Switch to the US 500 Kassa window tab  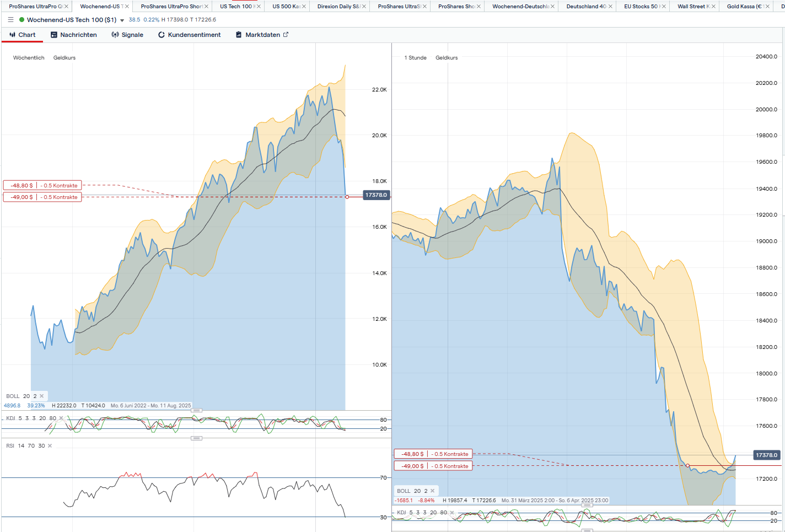point(286,7)
